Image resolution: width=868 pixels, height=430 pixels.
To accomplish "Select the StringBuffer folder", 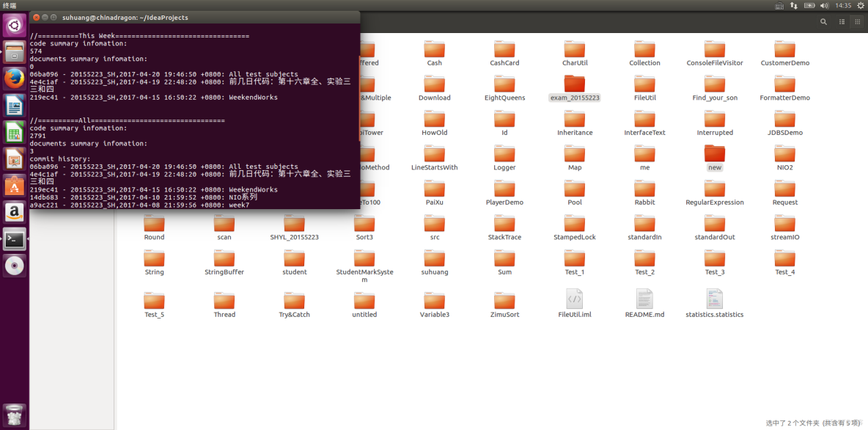I will tap(224, 263).
